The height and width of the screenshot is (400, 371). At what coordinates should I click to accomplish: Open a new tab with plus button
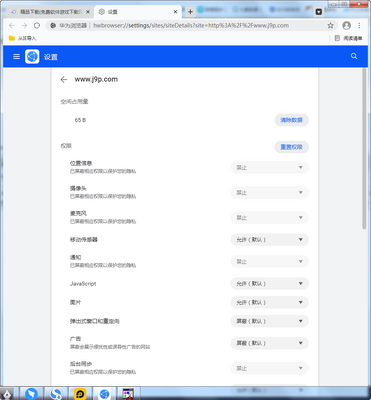coord(190,12)
